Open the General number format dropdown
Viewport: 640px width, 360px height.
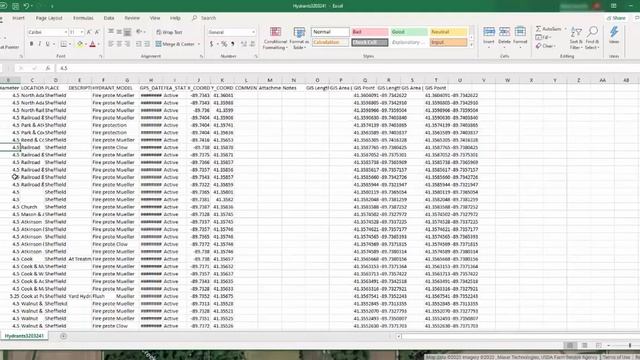click(x=253, y=32)
